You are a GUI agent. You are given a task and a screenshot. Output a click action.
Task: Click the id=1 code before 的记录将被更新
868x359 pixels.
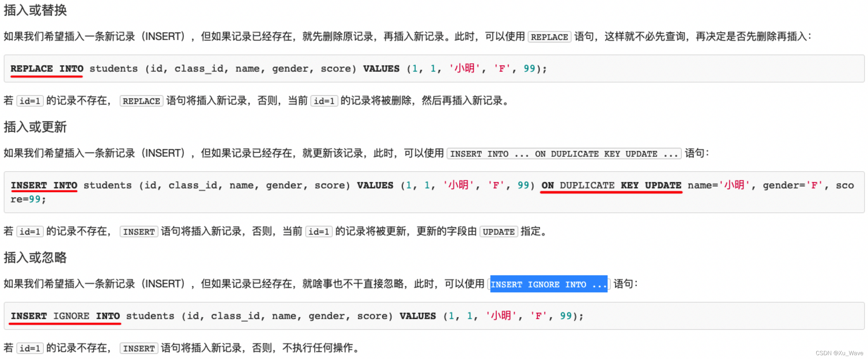[319, 232]
